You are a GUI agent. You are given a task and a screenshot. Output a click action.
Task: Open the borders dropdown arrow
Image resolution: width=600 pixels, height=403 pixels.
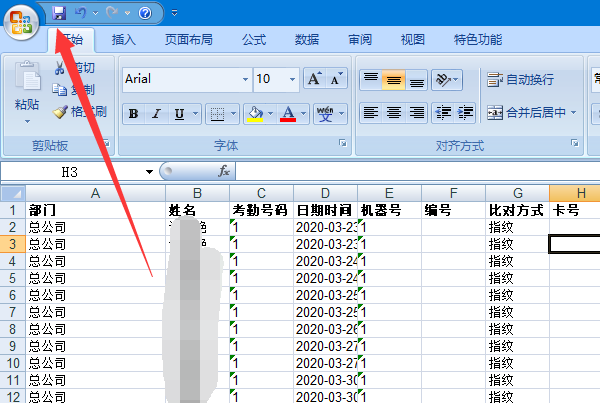click(x=233, y=114)
